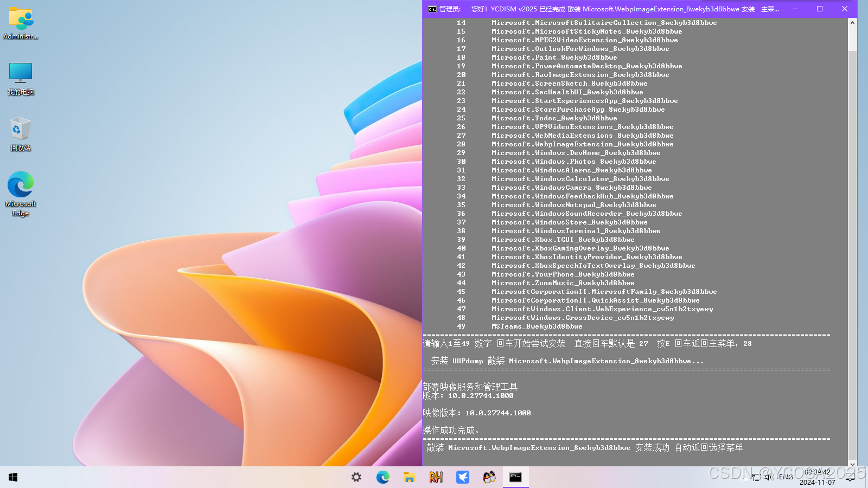Screen dimensions: 868x488
Task: Open the Administrator folder desktop icon
Action: [21, 24]
